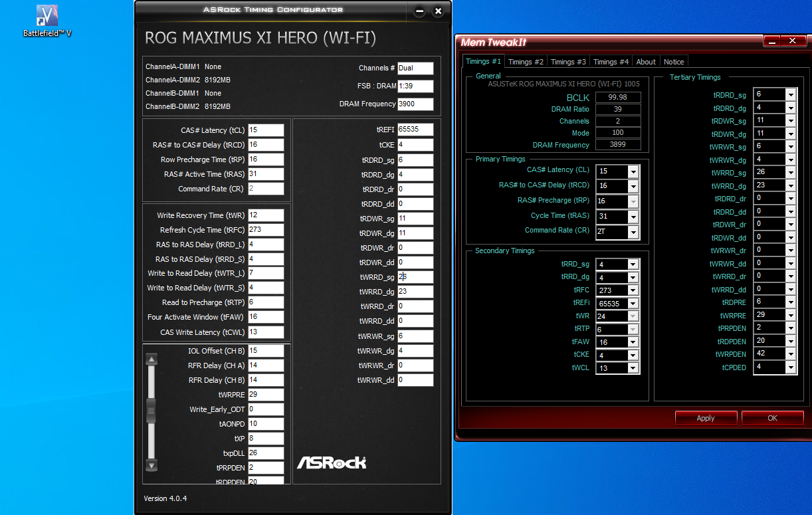Click the RAS# Active Time (tRAS) field
Screen dimensions: 812x515
pyautogui.click(x=266, y=174)
